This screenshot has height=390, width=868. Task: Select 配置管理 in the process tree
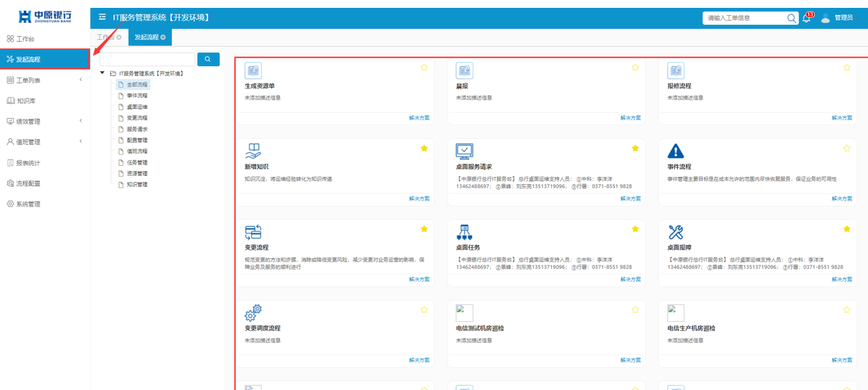tap(136, 140)
